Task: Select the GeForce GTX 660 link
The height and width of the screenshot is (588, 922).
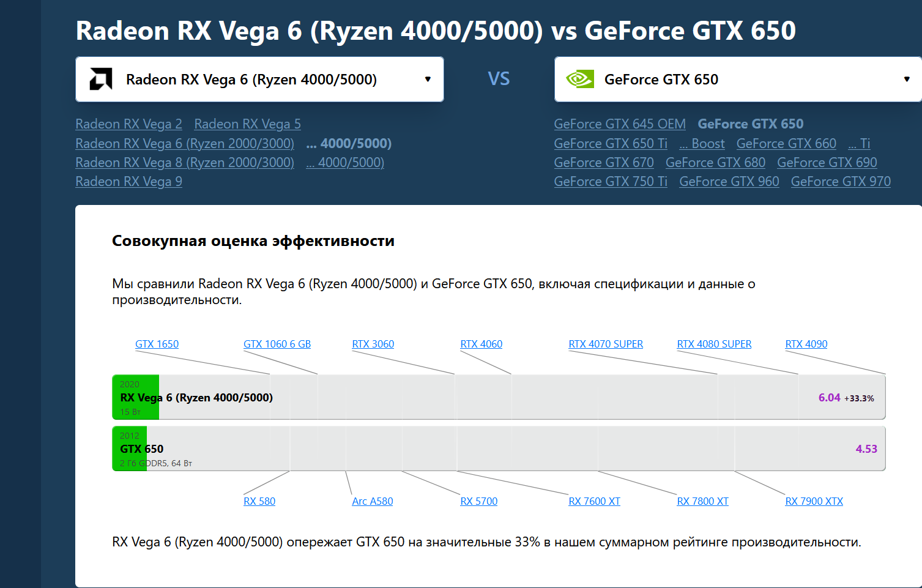Action: click(x=786, y=143)
